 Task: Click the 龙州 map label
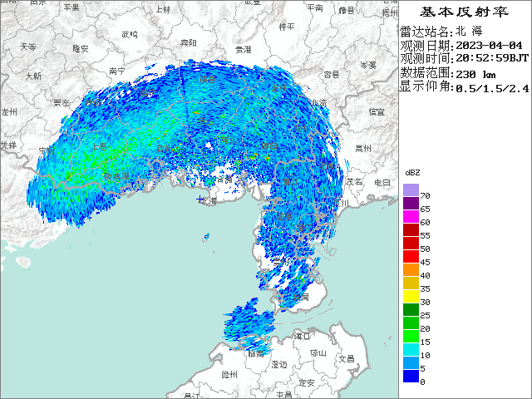pos(9,111)
